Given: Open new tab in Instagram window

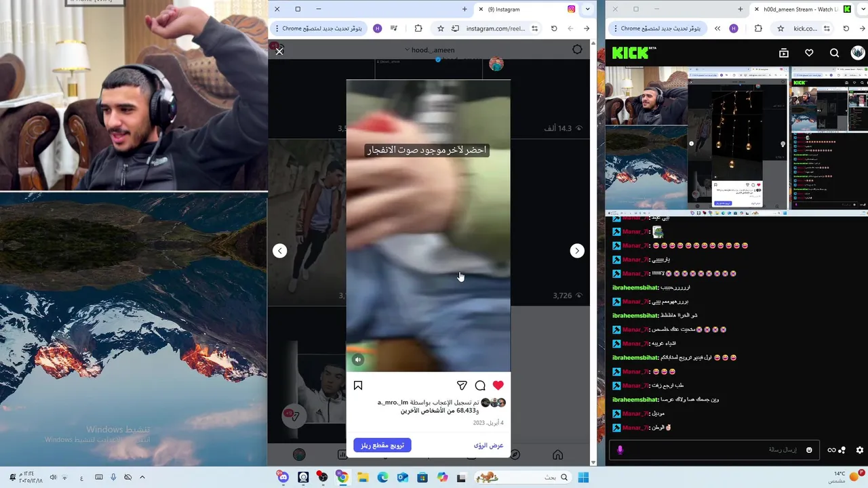Looking at the screenshot, I should [465, 9].
